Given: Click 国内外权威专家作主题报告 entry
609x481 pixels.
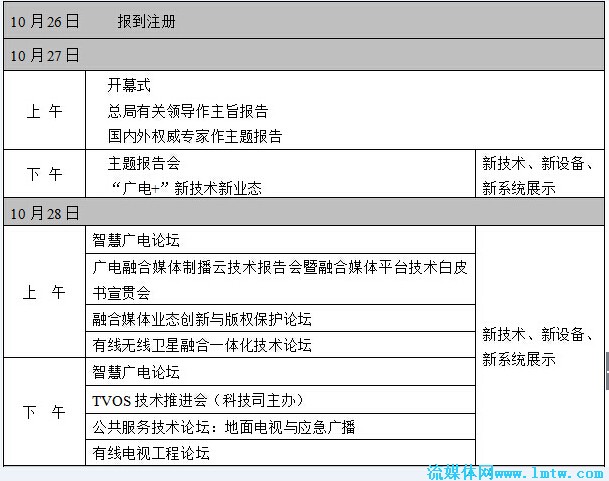Looking at the screenshot, I should [x=195, y=136].
